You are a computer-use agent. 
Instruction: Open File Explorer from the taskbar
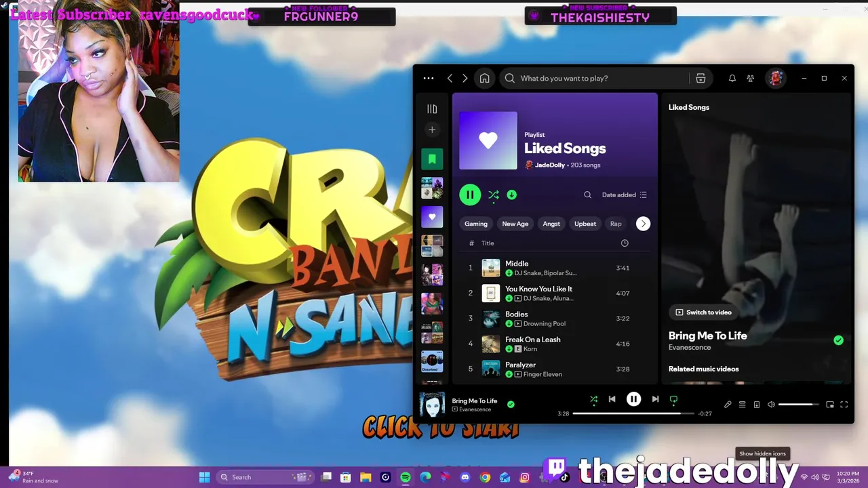[x=366, y=477]
